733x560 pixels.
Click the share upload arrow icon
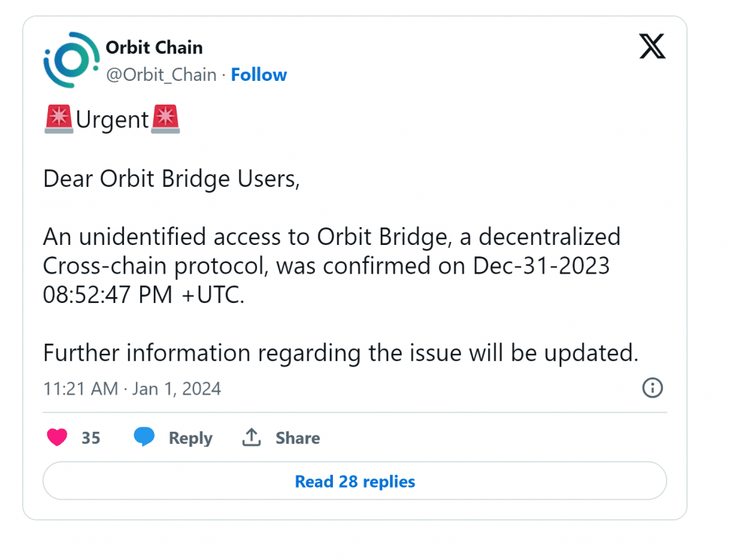[251, 438]
